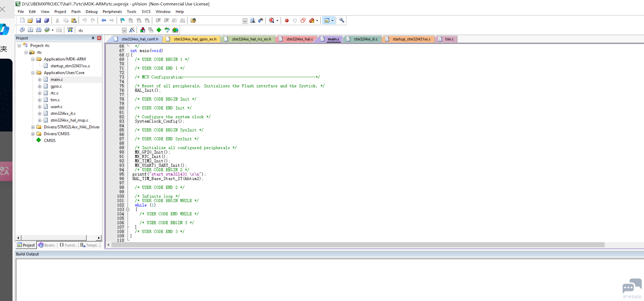Expand the Drivers/STM32L4xx_HAL_Driver folder
This screenshot has width=644, height=301.
click(x=33, y=127)
